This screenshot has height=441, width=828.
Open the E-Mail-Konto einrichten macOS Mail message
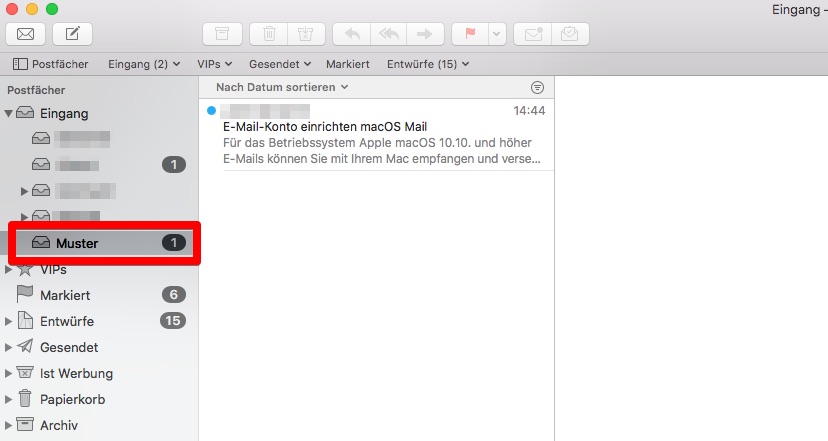click(x=325, y=127)
